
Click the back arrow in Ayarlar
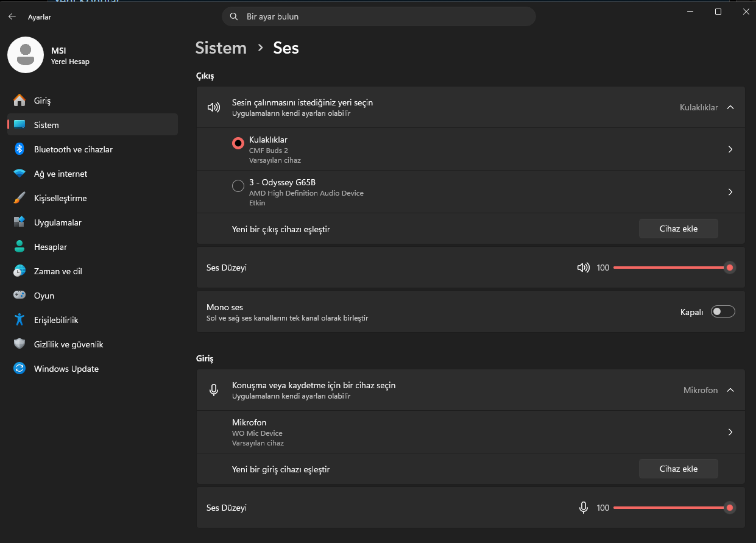pyautogui.click(x=12, y=16)
